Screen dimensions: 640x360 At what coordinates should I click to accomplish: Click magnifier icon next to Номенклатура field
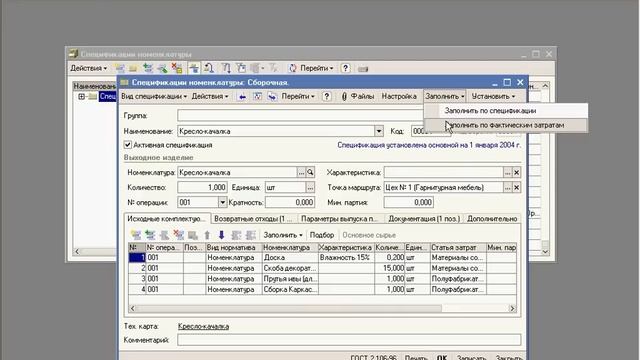[x=310, y=173]
